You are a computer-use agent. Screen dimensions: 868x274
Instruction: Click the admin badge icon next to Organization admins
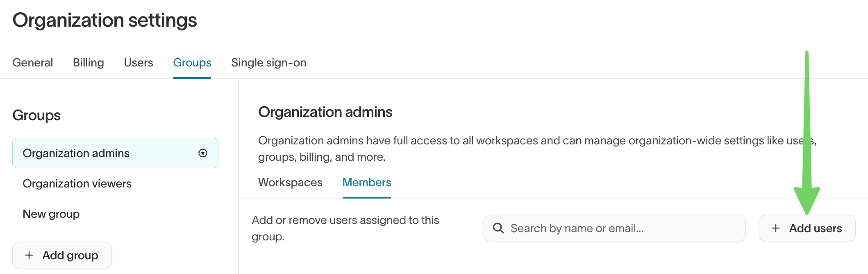click(x=202, y=153)
